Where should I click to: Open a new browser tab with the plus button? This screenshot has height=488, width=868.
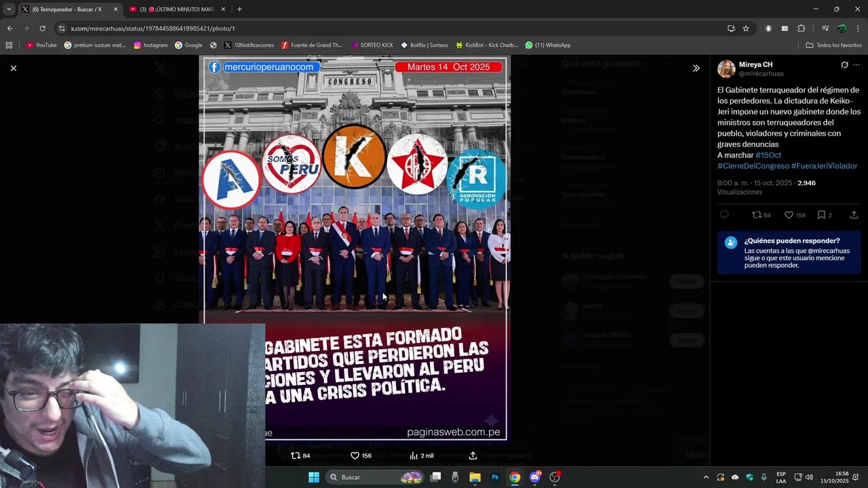[x=239, y=9]
